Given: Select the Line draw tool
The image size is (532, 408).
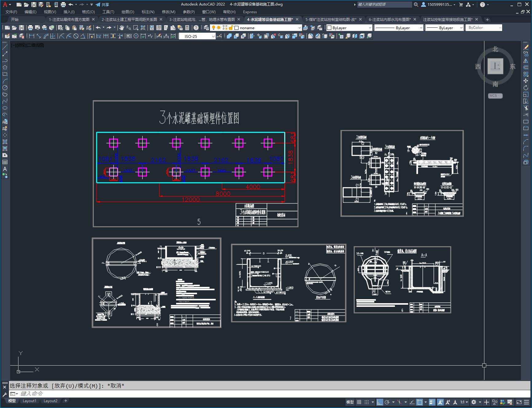Looking at the screenshot, I should tap(5, 47).
